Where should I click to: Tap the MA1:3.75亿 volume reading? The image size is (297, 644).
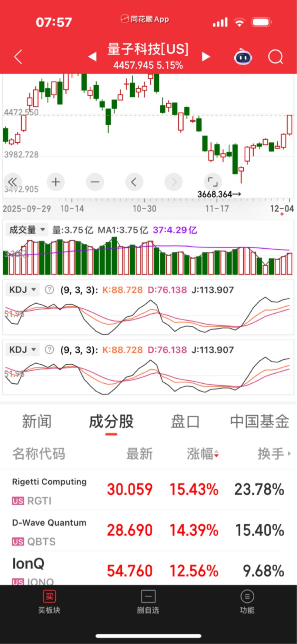[x=123, y=230]
